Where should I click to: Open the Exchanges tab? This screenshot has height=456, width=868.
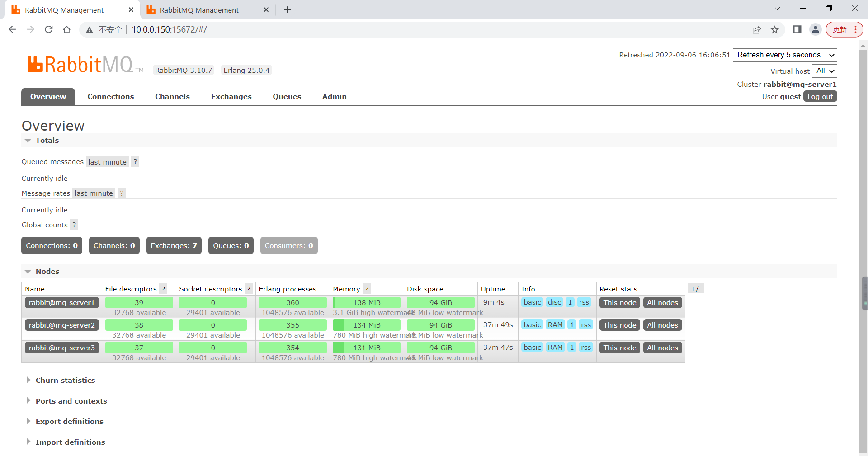(x=231, y=96)
